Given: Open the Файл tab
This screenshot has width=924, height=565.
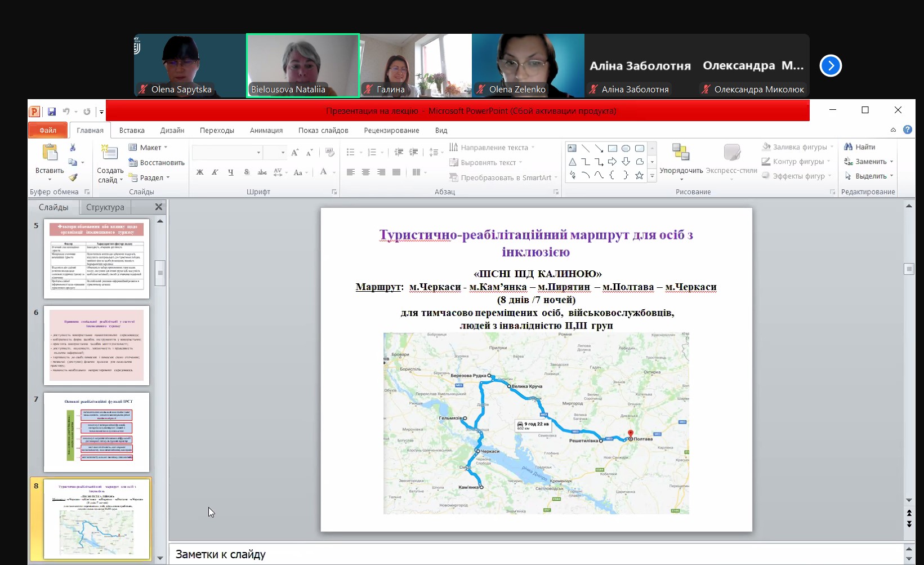Looking at the screenshot, I should (48, 130).
